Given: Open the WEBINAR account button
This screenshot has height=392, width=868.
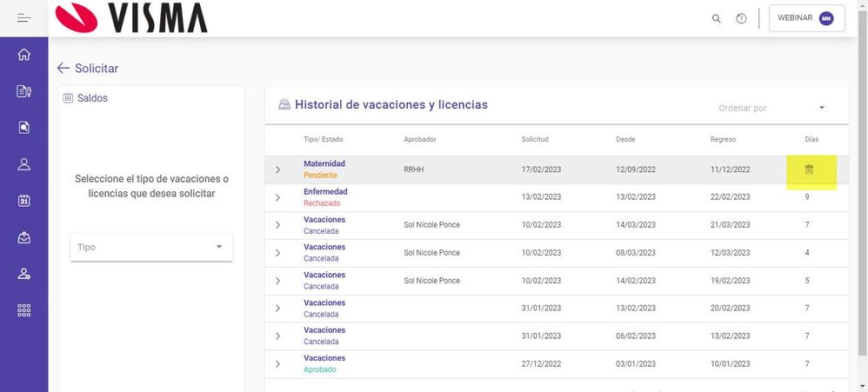Looking at the screenshot, I should (x=806, y=18).
